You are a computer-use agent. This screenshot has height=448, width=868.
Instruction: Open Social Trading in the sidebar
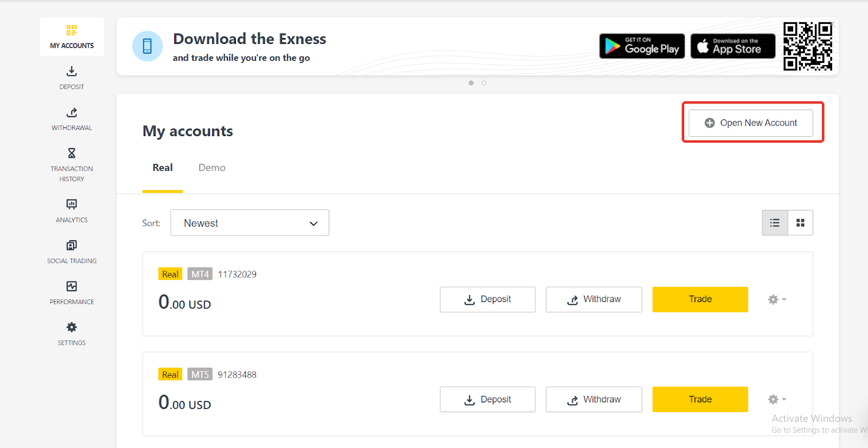point(72,252)
